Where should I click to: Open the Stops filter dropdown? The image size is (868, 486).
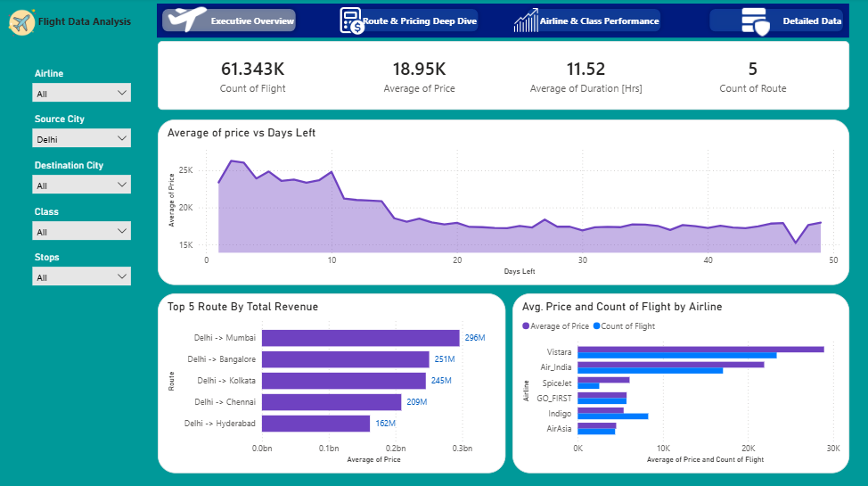click(x=81, y=276)
